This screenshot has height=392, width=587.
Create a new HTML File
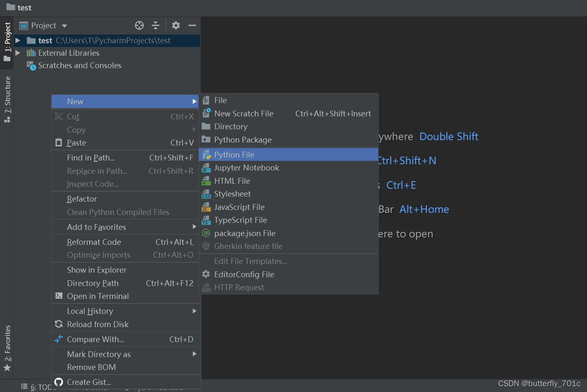pyautogui.click(x=288, y=181)
